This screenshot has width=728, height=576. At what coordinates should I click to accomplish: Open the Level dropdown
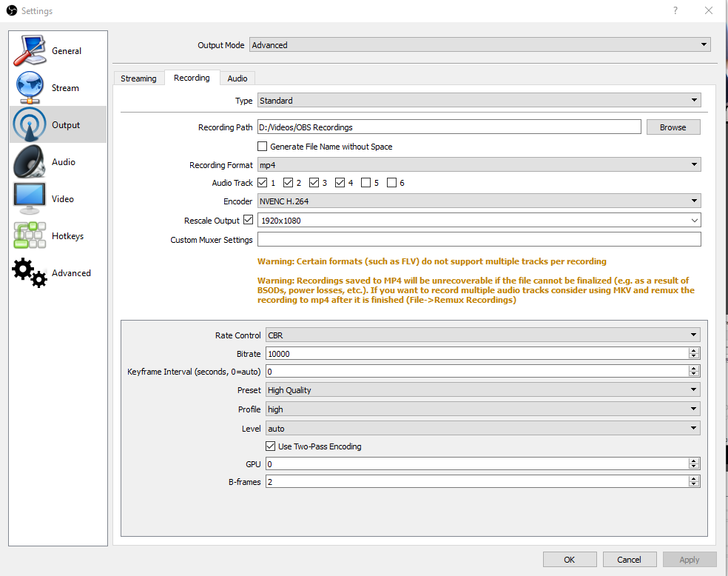point(483,428)
